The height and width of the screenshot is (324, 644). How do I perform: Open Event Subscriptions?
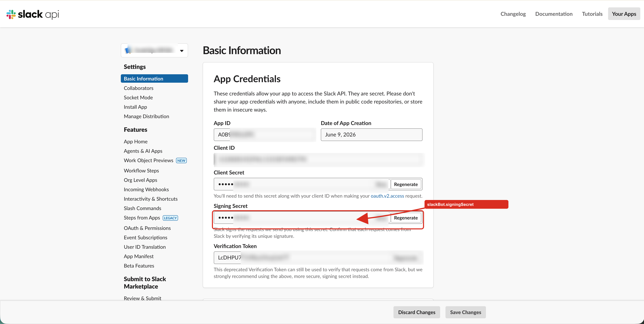click(x=145, y=238)
